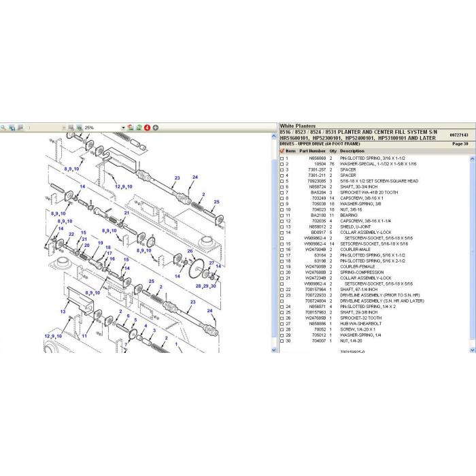476x476 pixels.
Task: Click the zoom in icon beside 25%
Action: [80, 128]
